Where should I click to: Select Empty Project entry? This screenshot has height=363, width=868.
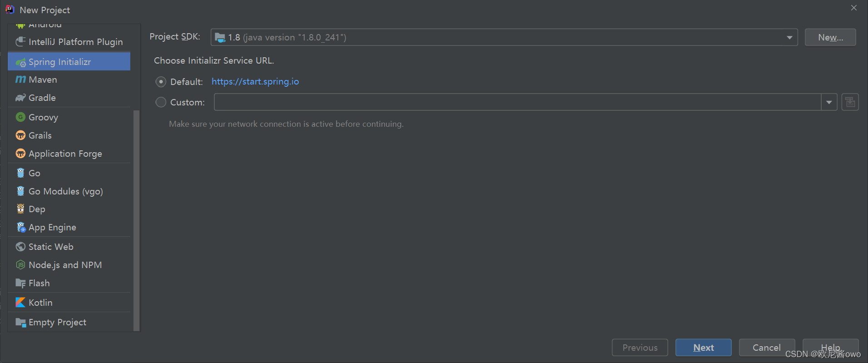(x=69, y=322)
